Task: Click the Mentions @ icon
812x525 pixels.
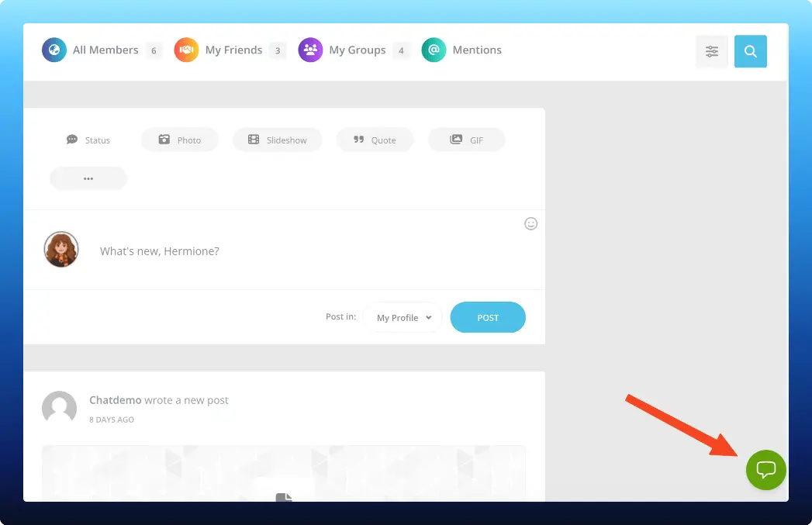Action: coord(434,50)
